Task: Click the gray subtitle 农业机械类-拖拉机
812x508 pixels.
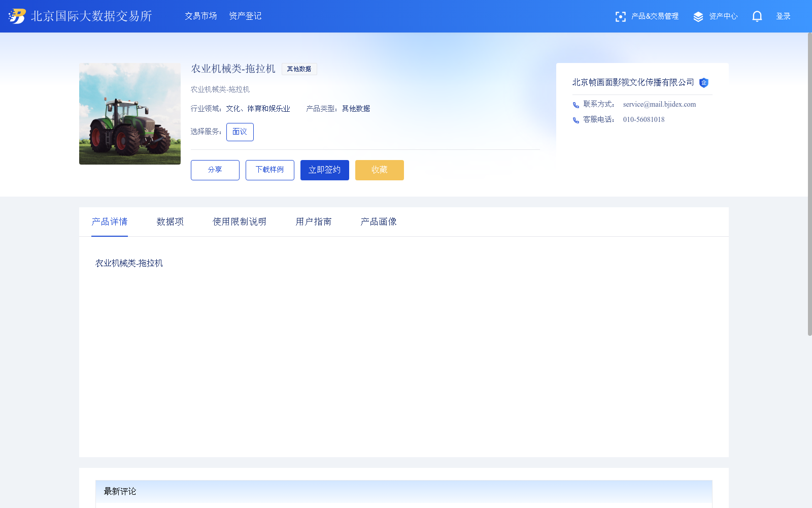Action: pos(220,89)
